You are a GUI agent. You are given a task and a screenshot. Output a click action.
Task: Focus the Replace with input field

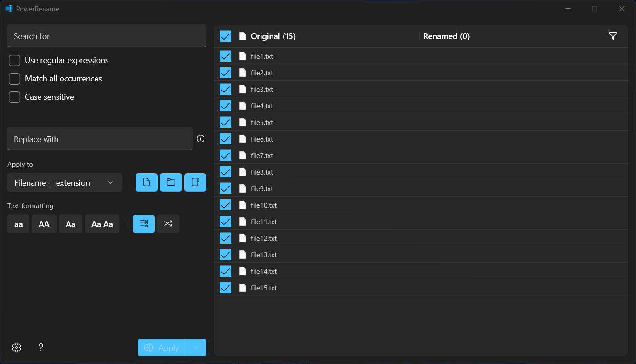(100, 139)
